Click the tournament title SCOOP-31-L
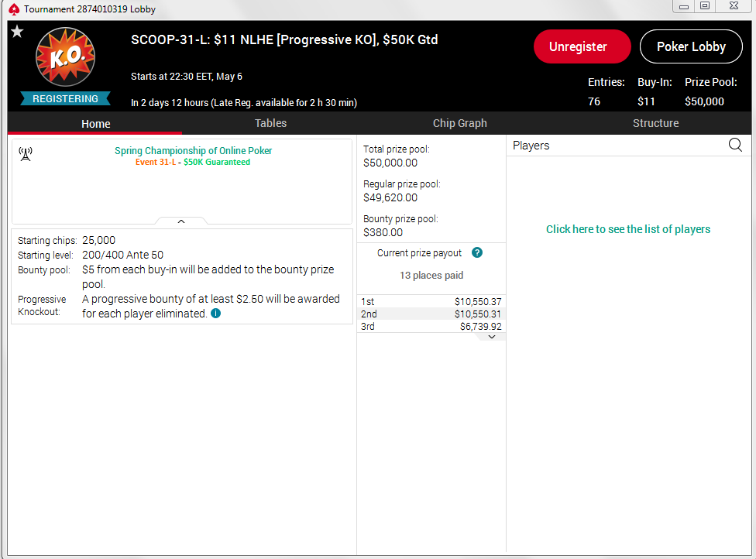 [x=284, y=39]
